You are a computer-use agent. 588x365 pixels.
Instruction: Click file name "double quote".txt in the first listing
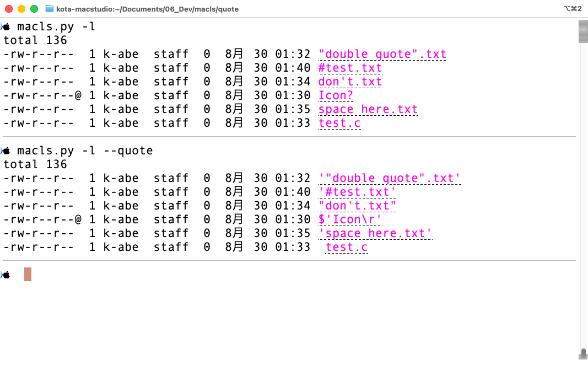382,55
